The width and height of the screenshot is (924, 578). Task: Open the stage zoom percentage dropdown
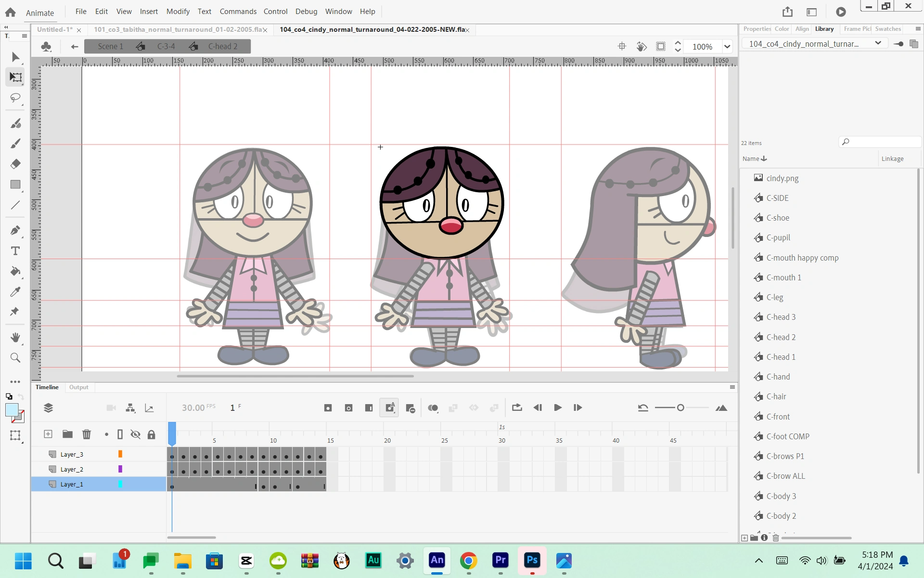click(727, 47)
